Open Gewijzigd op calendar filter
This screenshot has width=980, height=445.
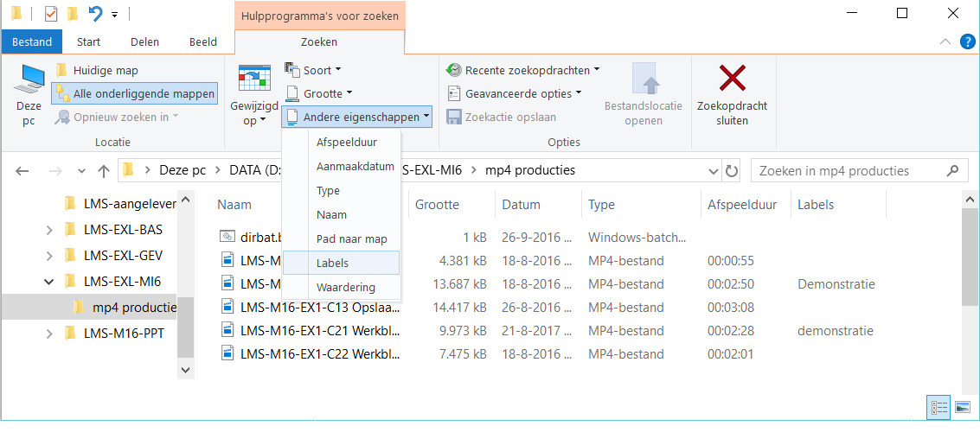[253, 95]
